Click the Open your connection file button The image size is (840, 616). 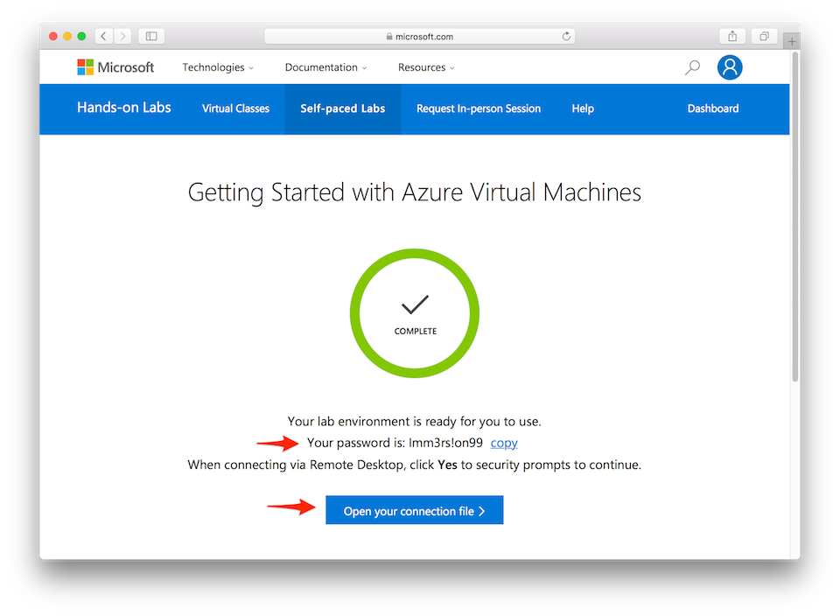point(414,510)
